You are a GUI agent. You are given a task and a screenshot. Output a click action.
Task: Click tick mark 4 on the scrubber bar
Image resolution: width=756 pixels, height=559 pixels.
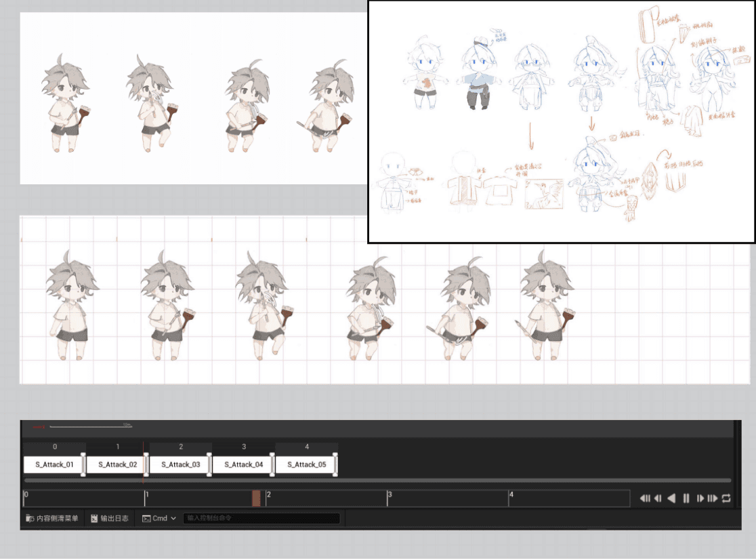(509, 497)
